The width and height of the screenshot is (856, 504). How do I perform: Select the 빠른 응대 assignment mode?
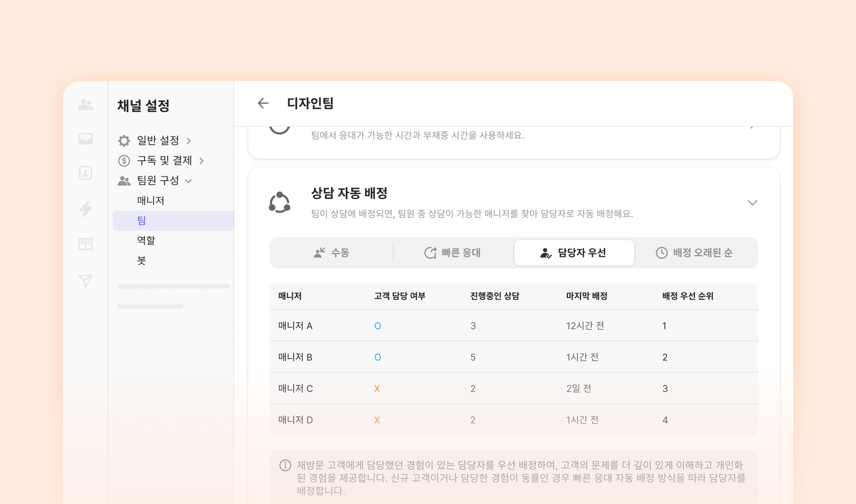pos(452,253)
